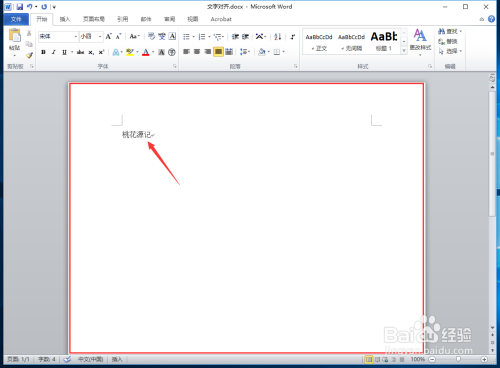Toggle Show/Hide paragraph marks
Image resolution: width=500 pixels, height=368 pixels.
click(292, 36)
